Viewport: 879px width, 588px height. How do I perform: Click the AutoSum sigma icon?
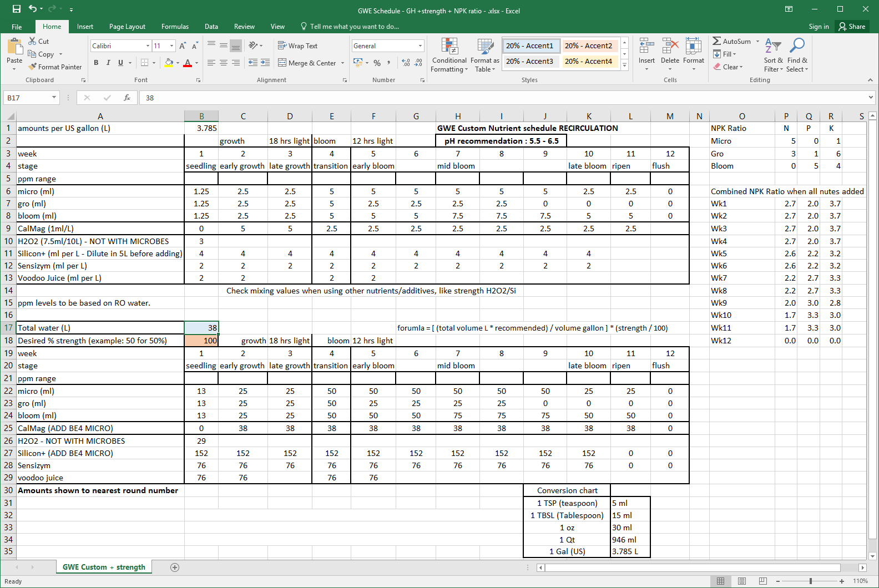[717, 41]
